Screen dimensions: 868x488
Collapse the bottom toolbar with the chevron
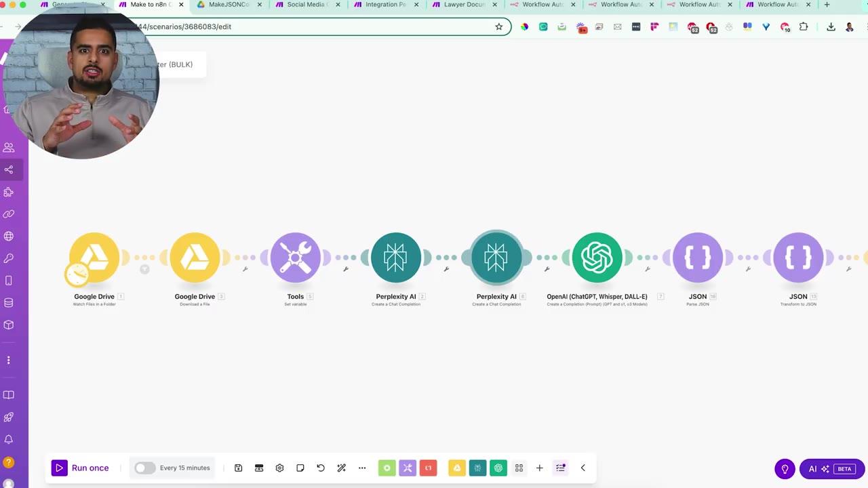583,468
